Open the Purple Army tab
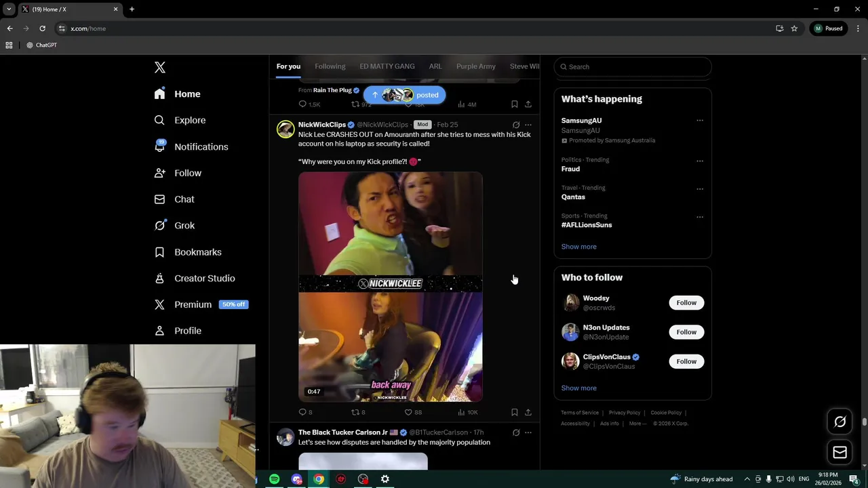This screenshot has width=868, height=488. tap(476, 66)
